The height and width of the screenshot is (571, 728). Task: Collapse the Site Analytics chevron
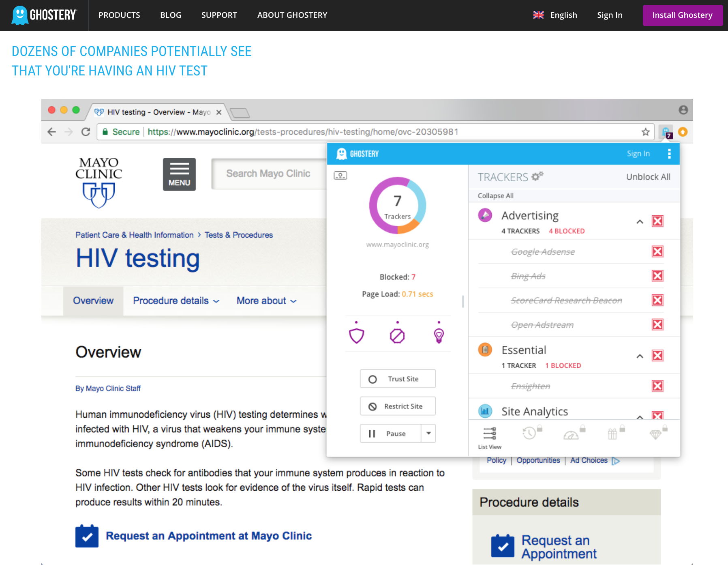click(x=640, y=416)
